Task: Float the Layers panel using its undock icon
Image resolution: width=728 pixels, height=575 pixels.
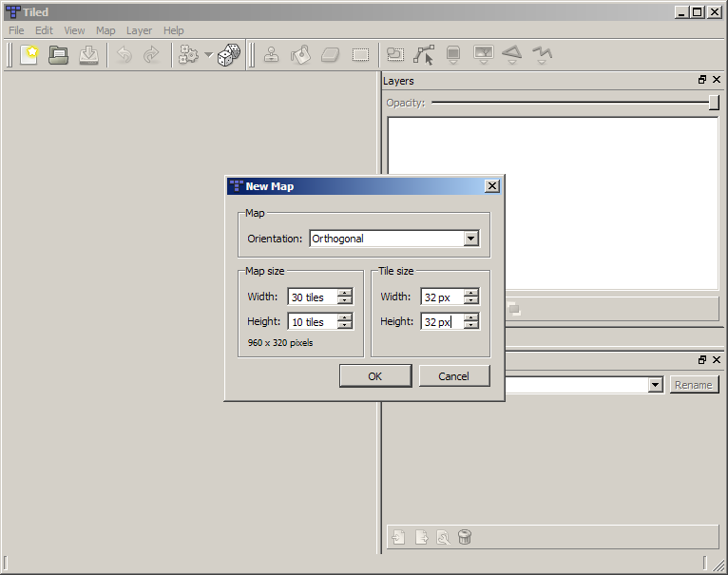Action: tap(702, 81)
